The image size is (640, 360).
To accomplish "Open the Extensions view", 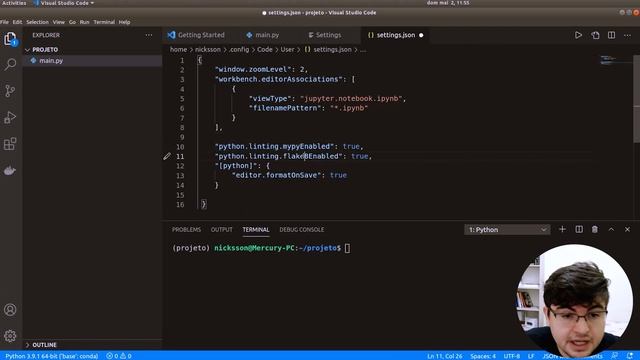I will [x=10, y=144].
